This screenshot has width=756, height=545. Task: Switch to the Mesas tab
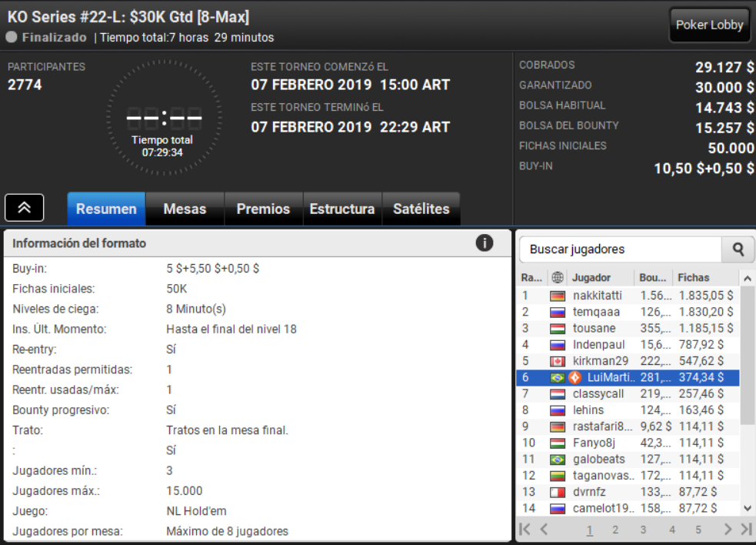185,209
